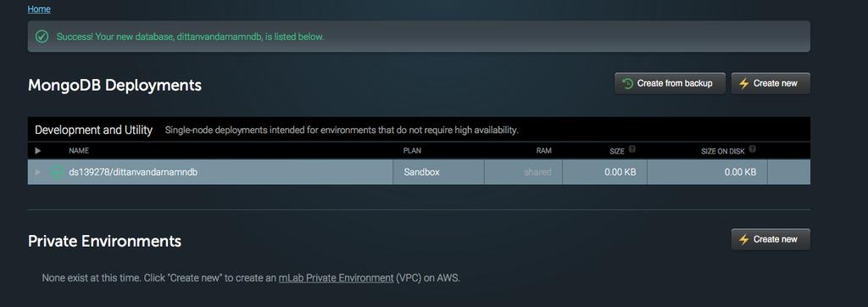Click the Private Environments heading
868x307 pixels.
104,242
